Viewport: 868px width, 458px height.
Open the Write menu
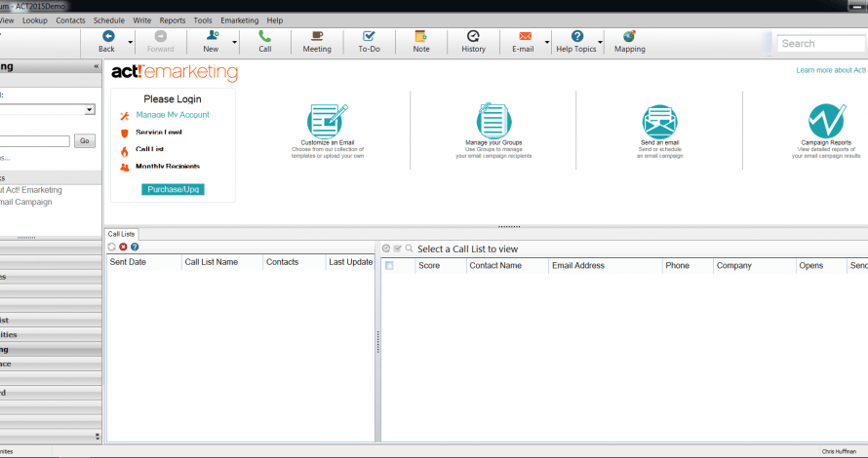pyautogui.click(x=141, y=20)
